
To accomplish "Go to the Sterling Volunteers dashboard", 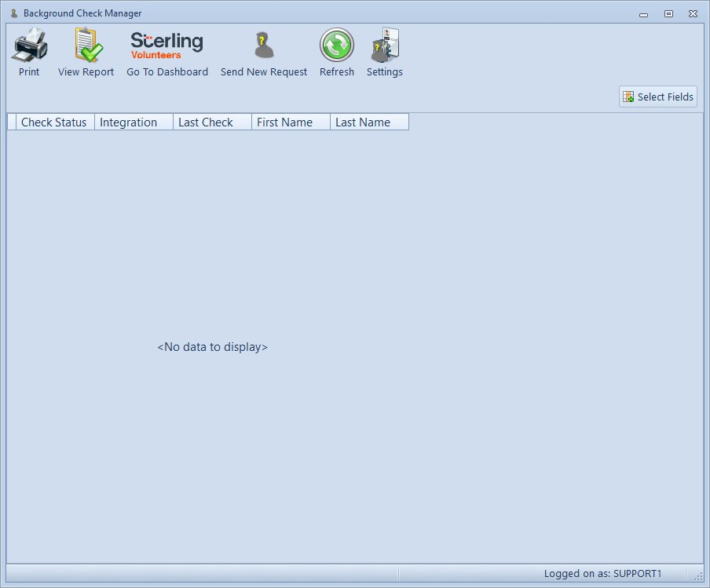I will click(x=167, y=46).
